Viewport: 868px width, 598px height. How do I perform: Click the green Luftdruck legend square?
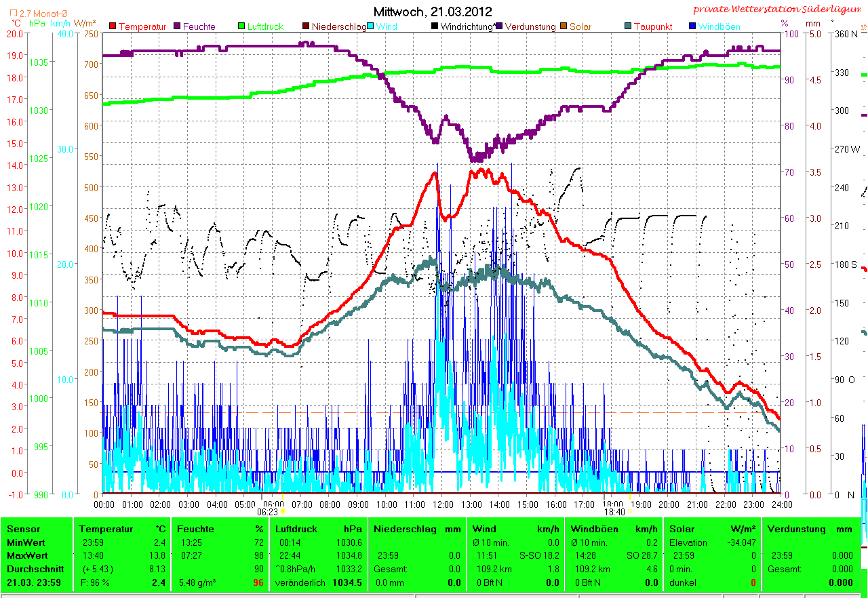pos(241,26)
